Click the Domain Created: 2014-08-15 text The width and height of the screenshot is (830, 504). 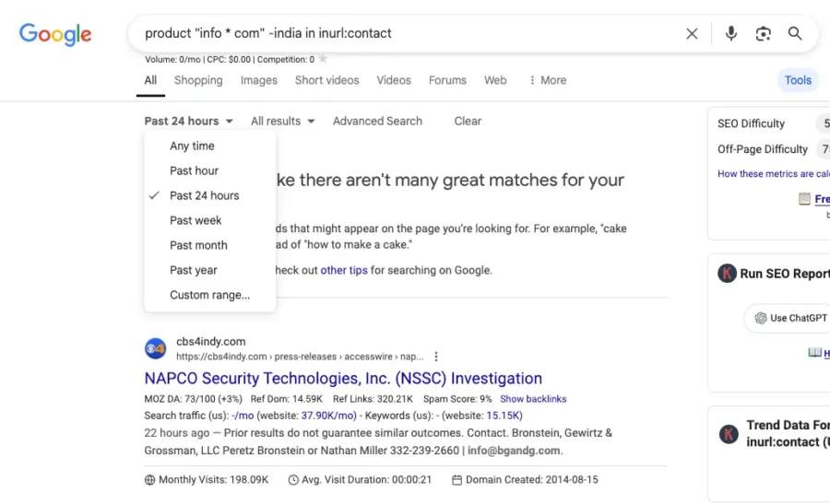[532, 480]
